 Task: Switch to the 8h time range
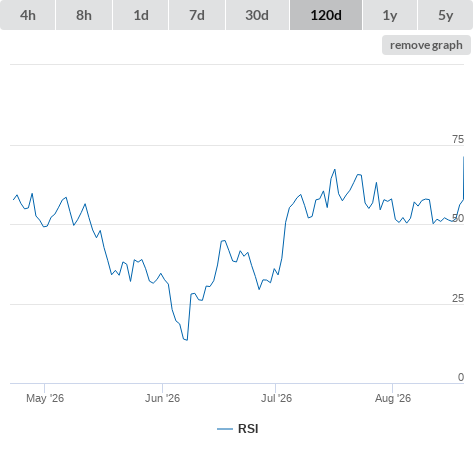[84, 15]
